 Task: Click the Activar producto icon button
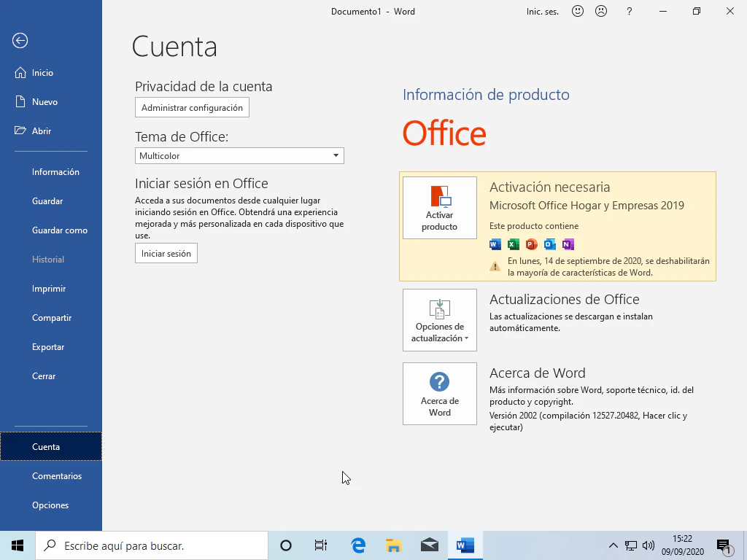coord(439,208)
